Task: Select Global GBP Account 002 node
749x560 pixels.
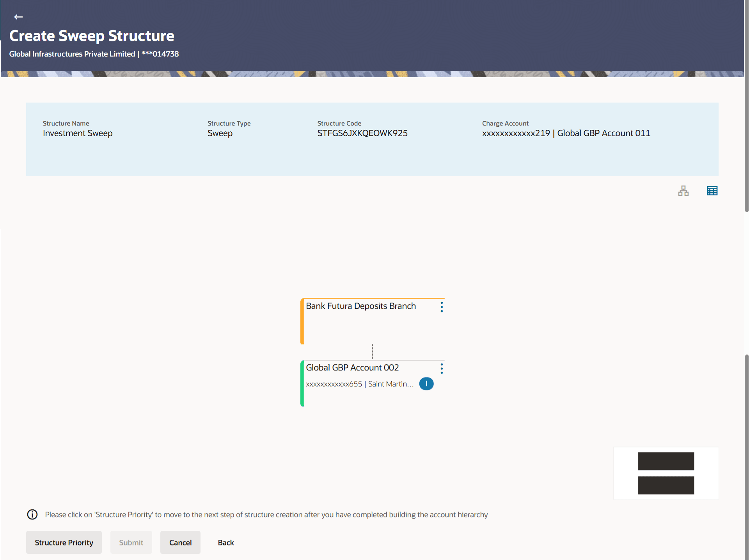Action: 352,368
